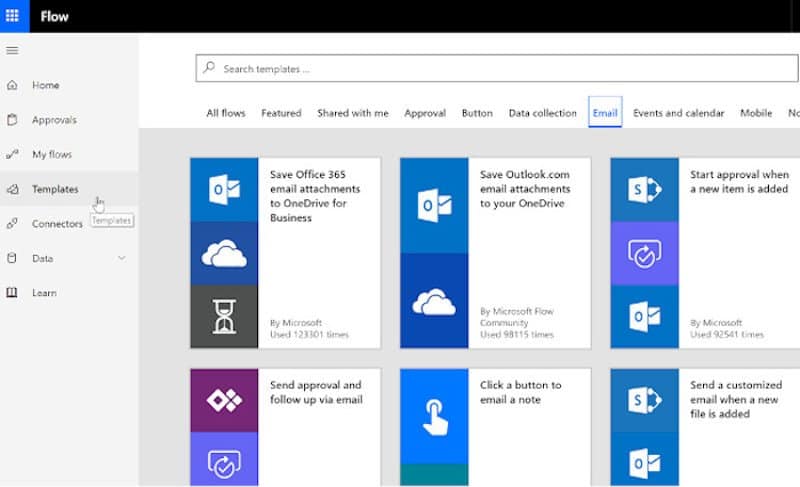
Task: Click the hourglass delay icon
Action: [224, 316]
